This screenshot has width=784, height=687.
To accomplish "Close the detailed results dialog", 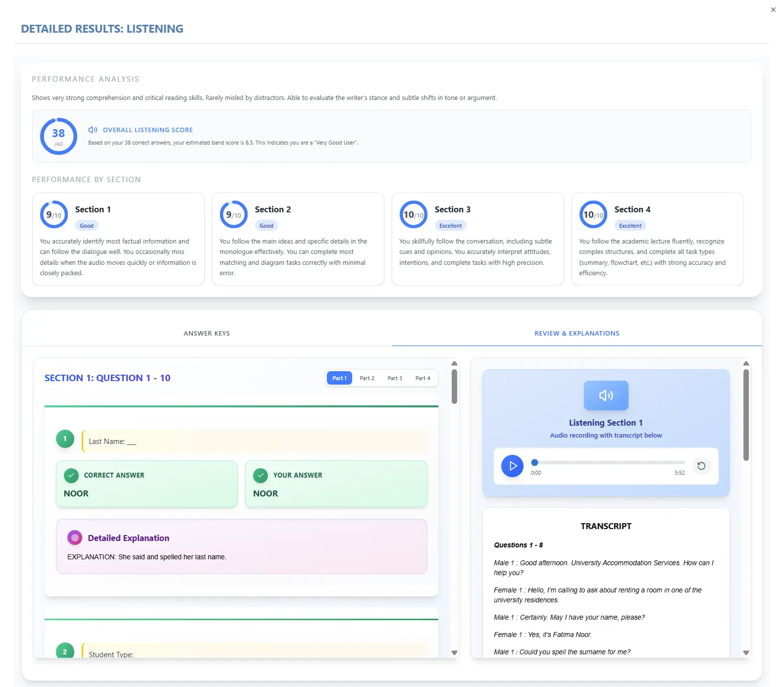I will [773, 10].
